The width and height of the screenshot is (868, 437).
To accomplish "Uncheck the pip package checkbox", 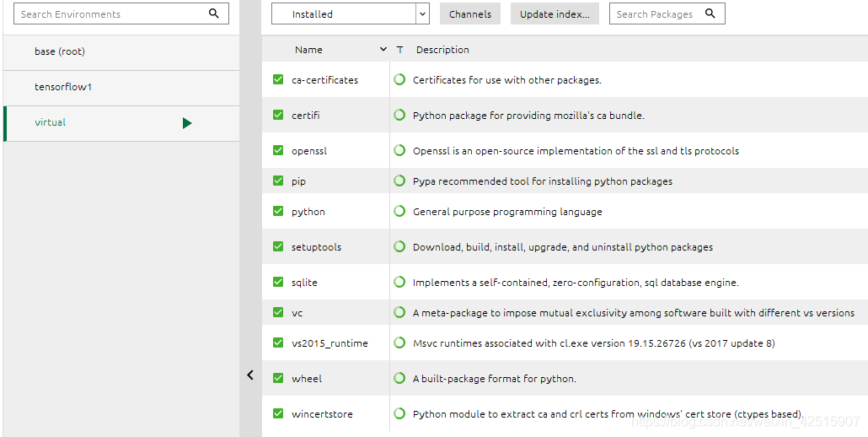I will [278, 181].
